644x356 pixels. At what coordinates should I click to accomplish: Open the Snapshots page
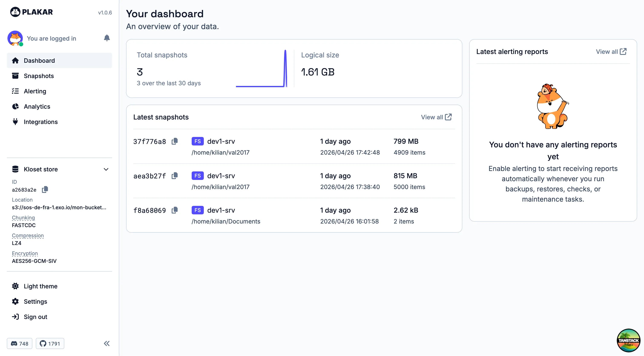click(x=59, y=76)
